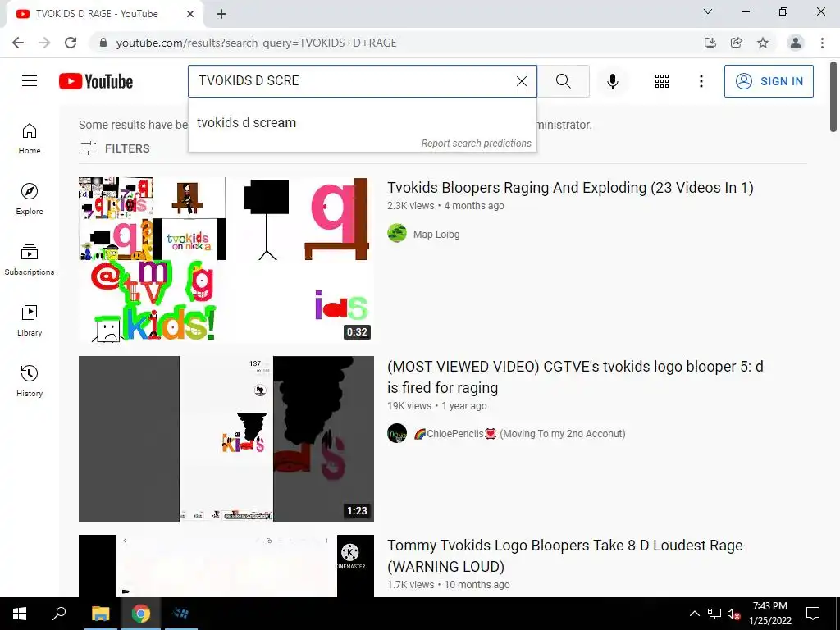The width and height of the screenshot is (840, 630).
Task: Visit the ChloePencils channel name
Action: (519, 433)
